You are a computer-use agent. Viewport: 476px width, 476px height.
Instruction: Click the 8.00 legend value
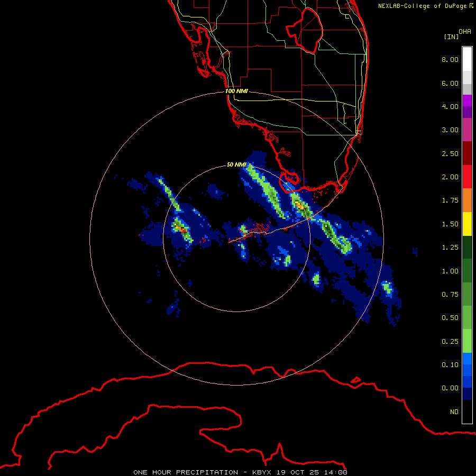coord(450,59)
